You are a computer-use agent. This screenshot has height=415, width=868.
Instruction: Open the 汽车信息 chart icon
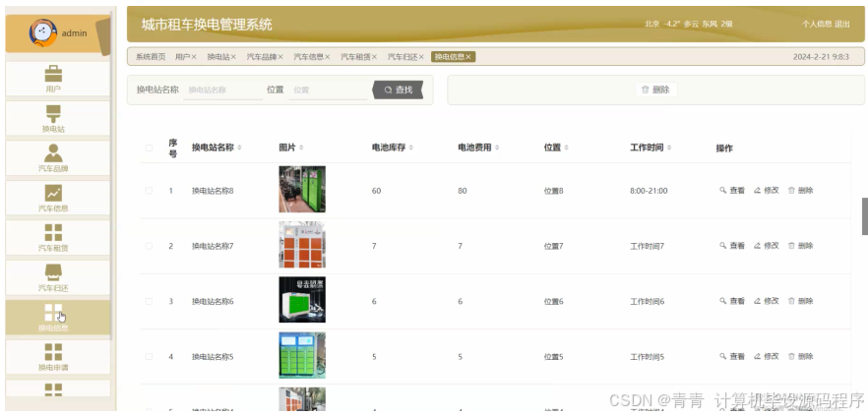[x=53, y=193]
